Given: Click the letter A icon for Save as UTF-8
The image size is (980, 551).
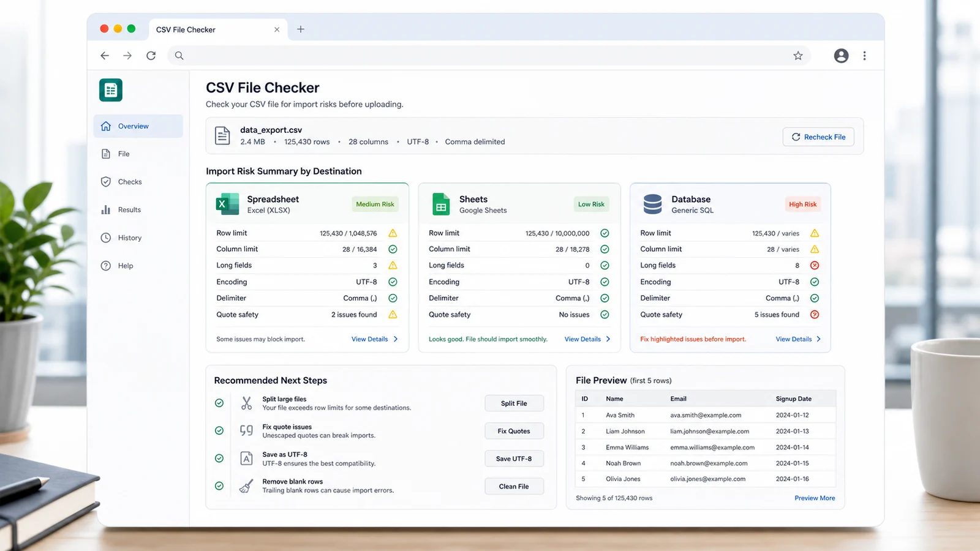Looking at the screenshot, I should (x=246, y=459).
